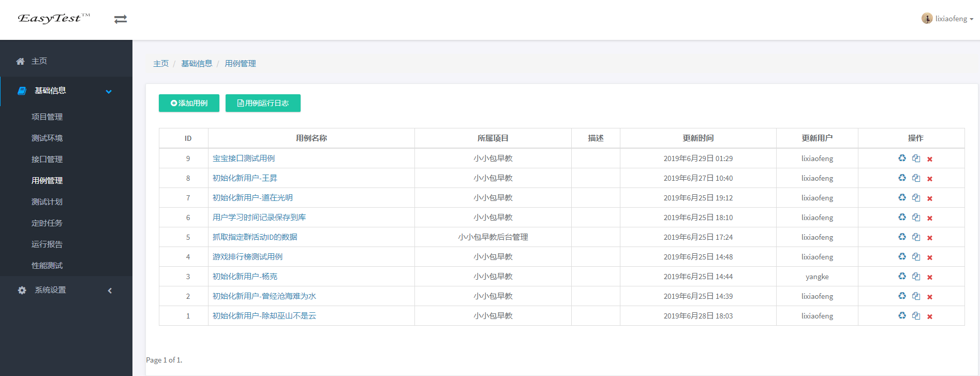This screenshot has width=980, height=376.
Task: Click the lixiaofeng user avatar image
Action: [x=927, y=18]
